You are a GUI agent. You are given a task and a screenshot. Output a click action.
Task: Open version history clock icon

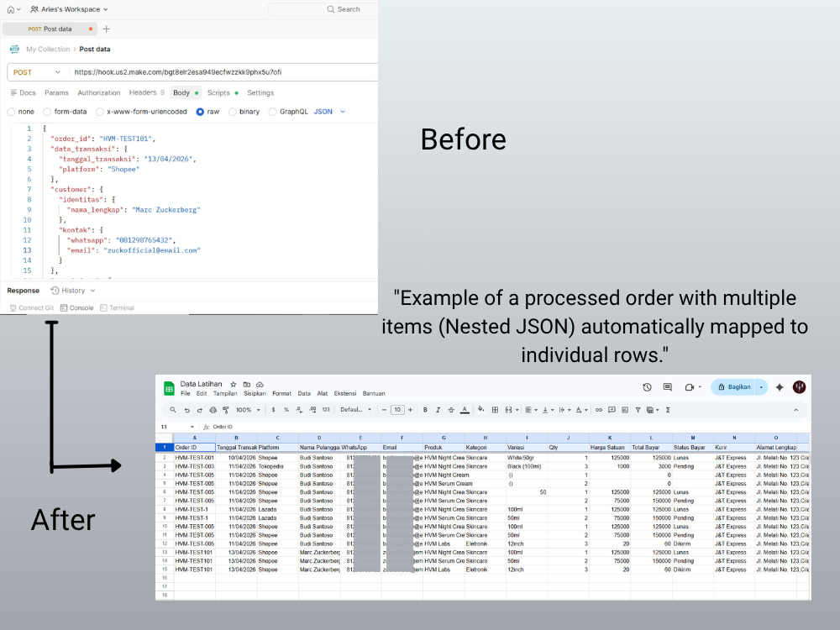(x=647, y=387)
